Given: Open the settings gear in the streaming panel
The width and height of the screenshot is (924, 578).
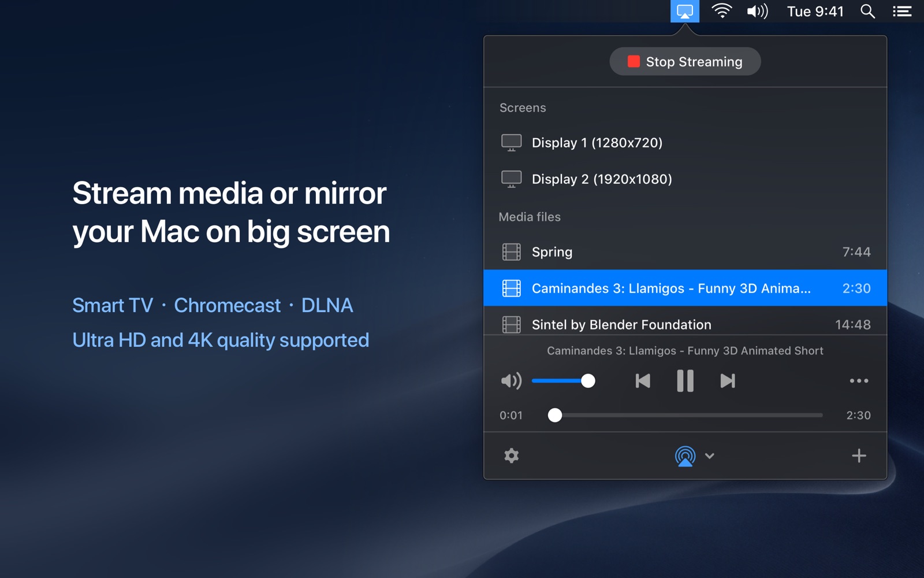Looking at the screenshot, I should coord(511,455).
